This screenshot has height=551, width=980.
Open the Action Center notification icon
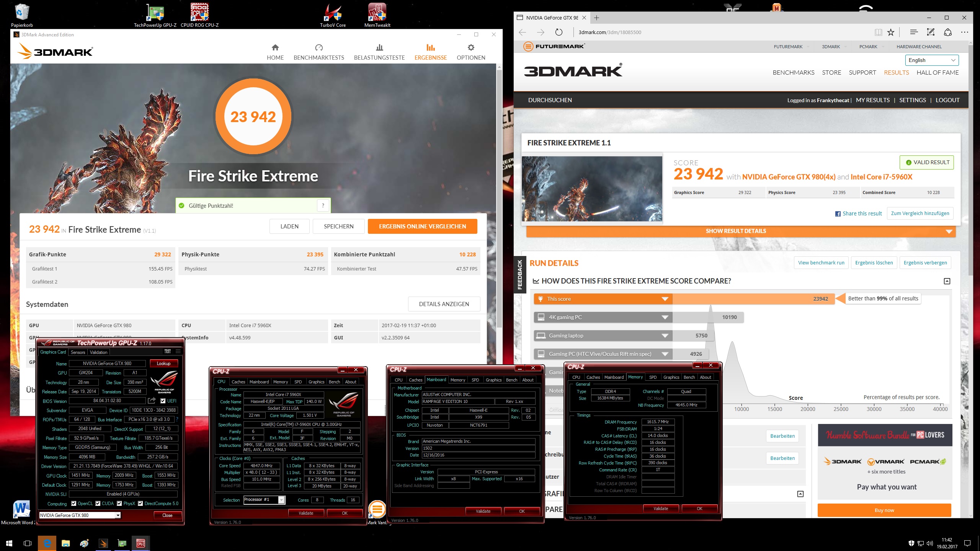click(967, 543)
